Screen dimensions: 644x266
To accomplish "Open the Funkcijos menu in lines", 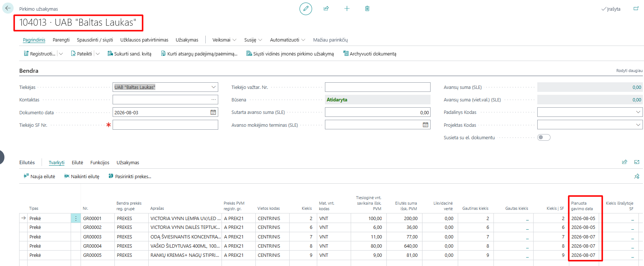I will (x=100, y=162).
